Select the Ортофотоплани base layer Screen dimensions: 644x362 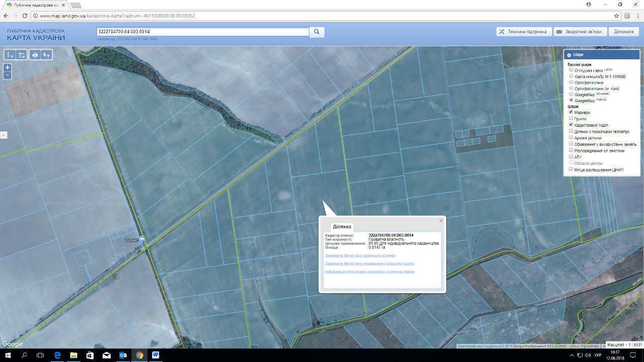point(571,82)
